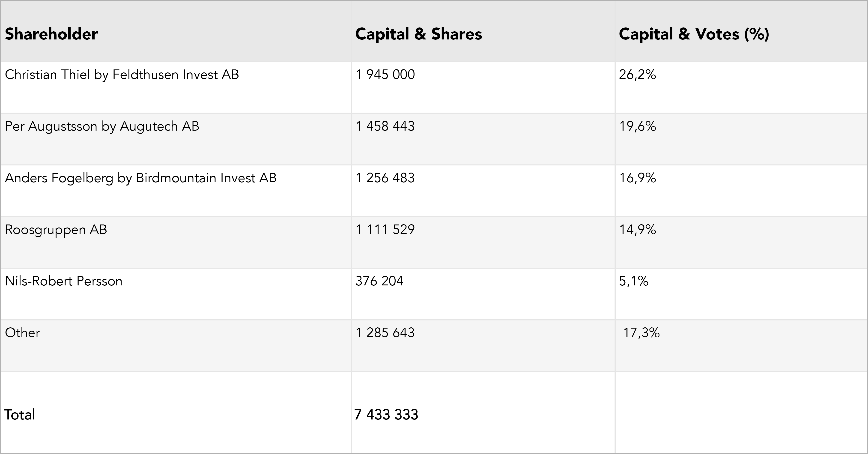868x458 pixels.
Task: Select the Christian Thiel by Feldthusen Invest AB cell
Action: point(122,75)
